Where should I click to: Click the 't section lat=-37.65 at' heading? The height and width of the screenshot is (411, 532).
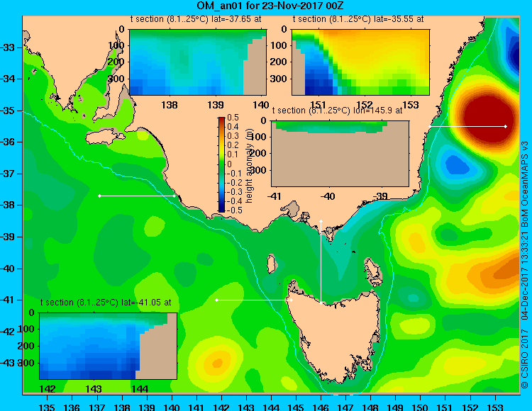point(196,19)
